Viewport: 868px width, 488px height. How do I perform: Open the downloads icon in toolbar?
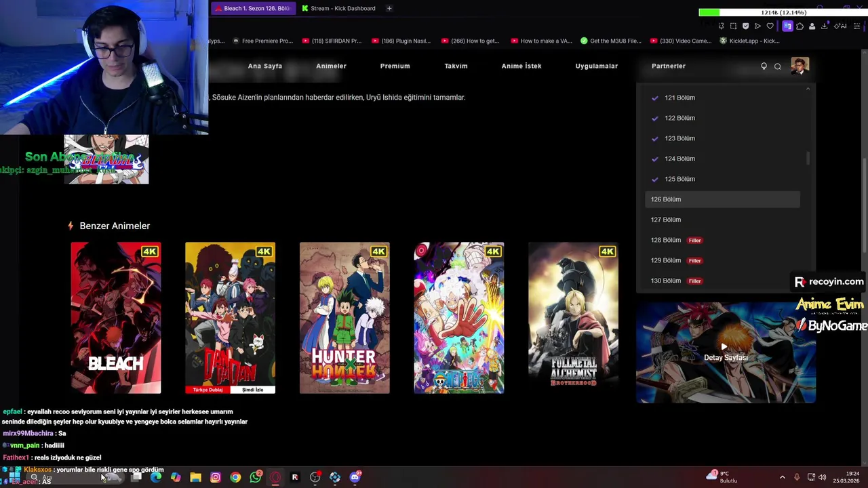click(x=825, y=26)
